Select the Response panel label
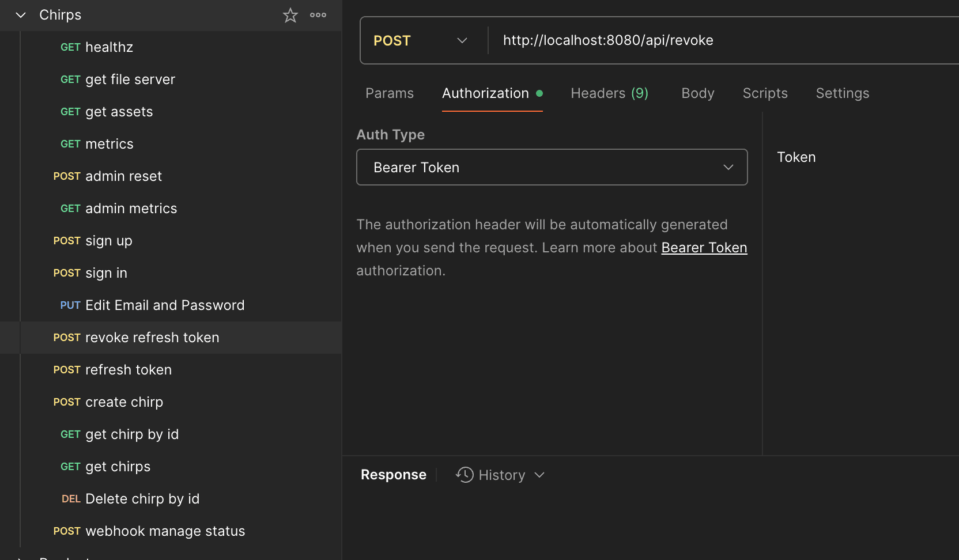 pyautogui.click(x=394, y=475)
